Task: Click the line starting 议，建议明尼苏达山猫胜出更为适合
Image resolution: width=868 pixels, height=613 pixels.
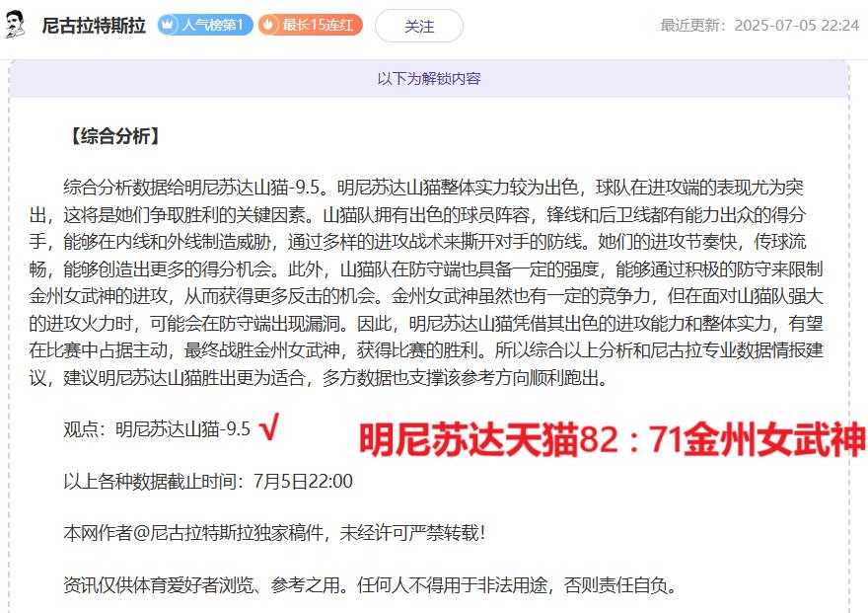Action: 319,378
